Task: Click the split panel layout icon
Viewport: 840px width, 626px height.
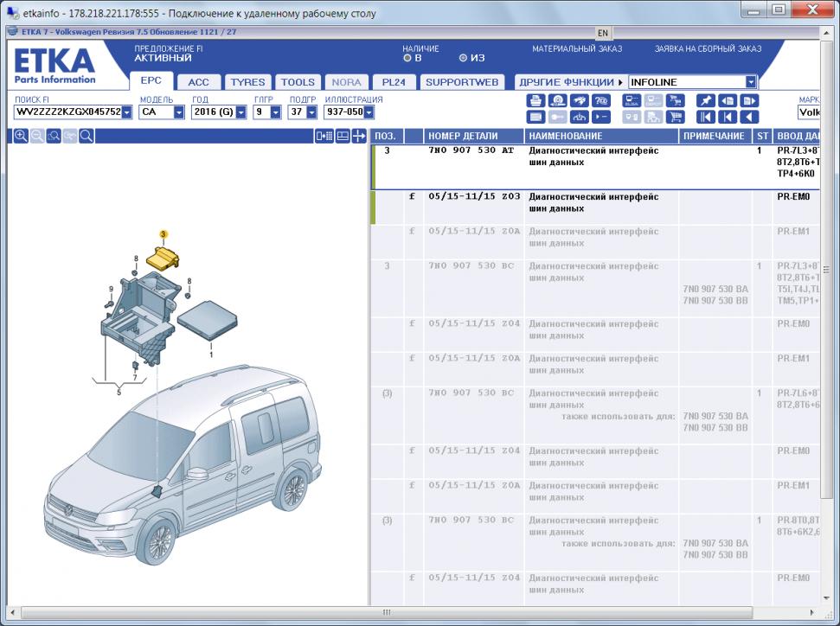Action: (343, 136)
